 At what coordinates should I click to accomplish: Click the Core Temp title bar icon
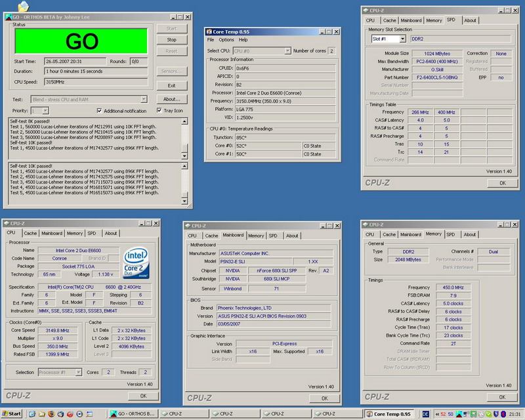[x=209, y=31]
